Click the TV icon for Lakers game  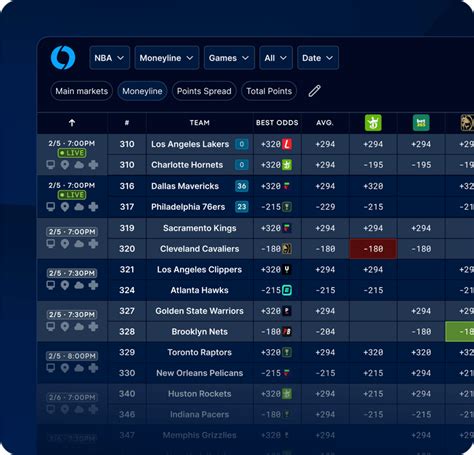point(51,165)
